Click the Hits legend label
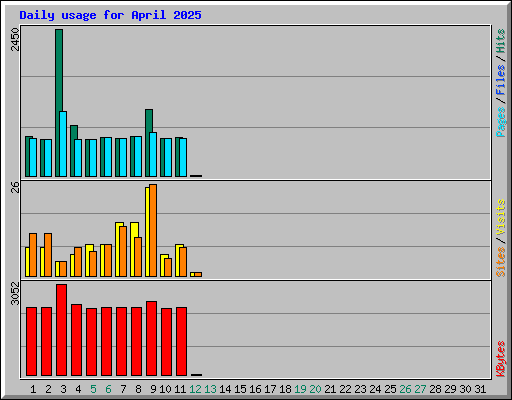 501,41
